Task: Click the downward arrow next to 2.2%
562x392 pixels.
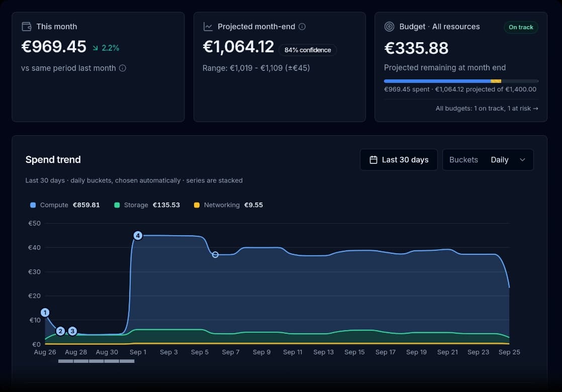Action: [96, 48]
